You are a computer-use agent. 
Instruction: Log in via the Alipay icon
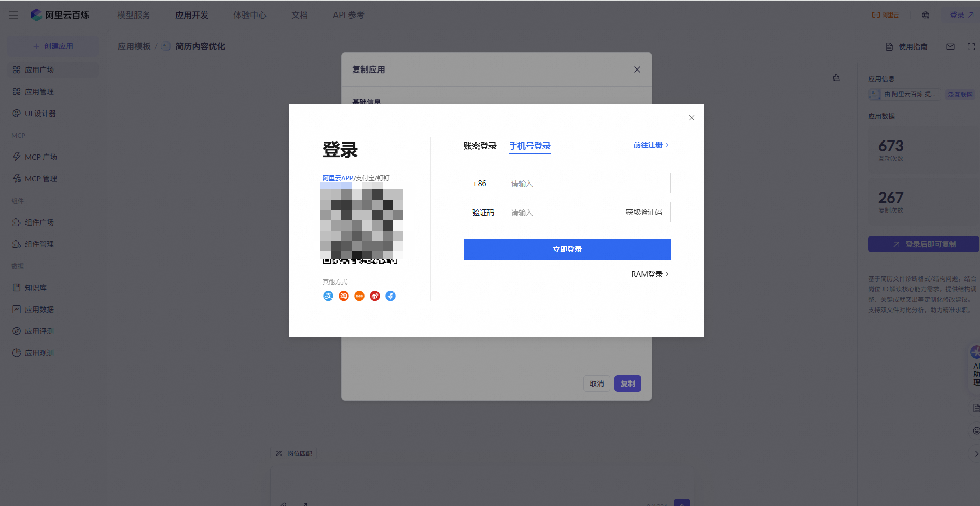(328, 296)
